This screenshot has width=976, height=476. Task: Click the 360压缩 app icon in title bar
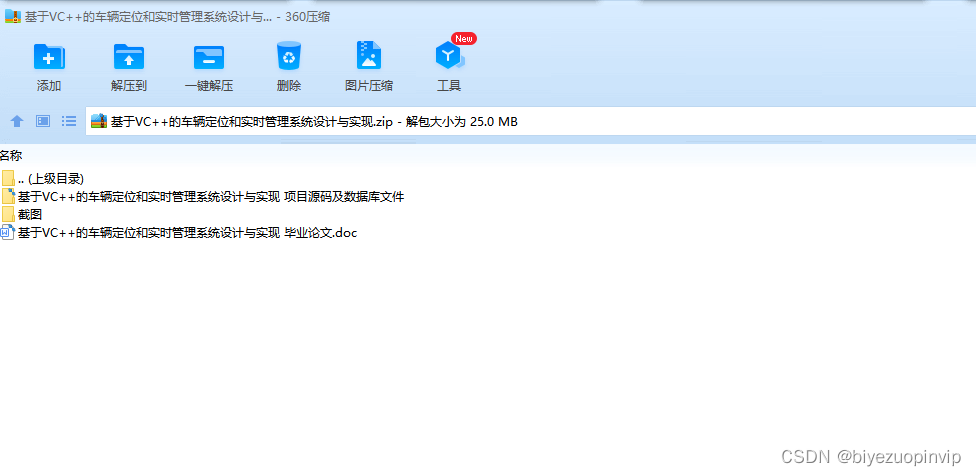tap(12, 17)
